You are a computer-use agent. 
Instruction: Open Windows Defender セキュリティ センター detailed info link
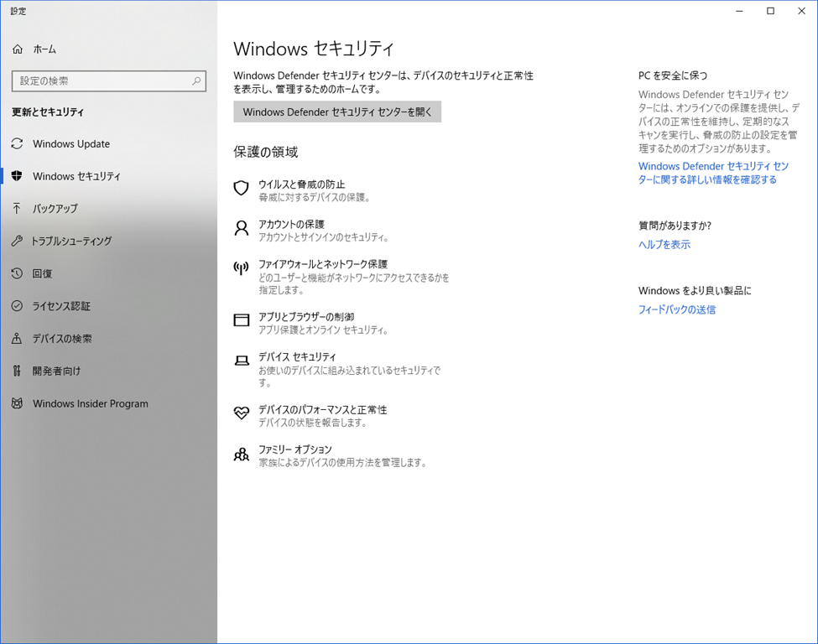click(713, 173)
